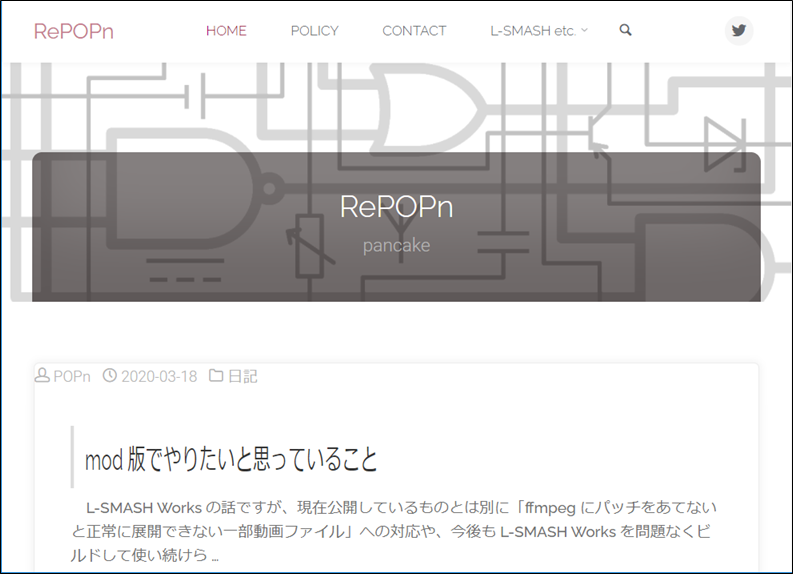Go to the HOME menu item
Image resolution: width=793 pixels, height=574 pixels.
click(x=226, y=31)
